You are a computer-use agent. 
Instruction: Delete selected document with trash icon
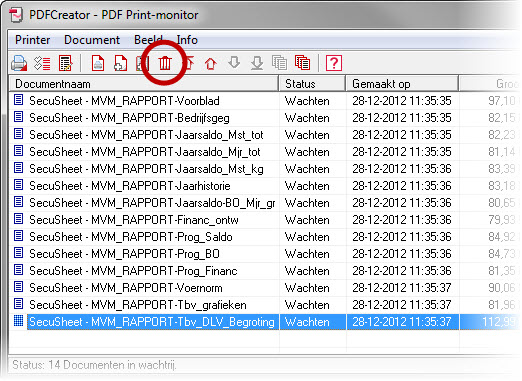[x=165, y=63]
